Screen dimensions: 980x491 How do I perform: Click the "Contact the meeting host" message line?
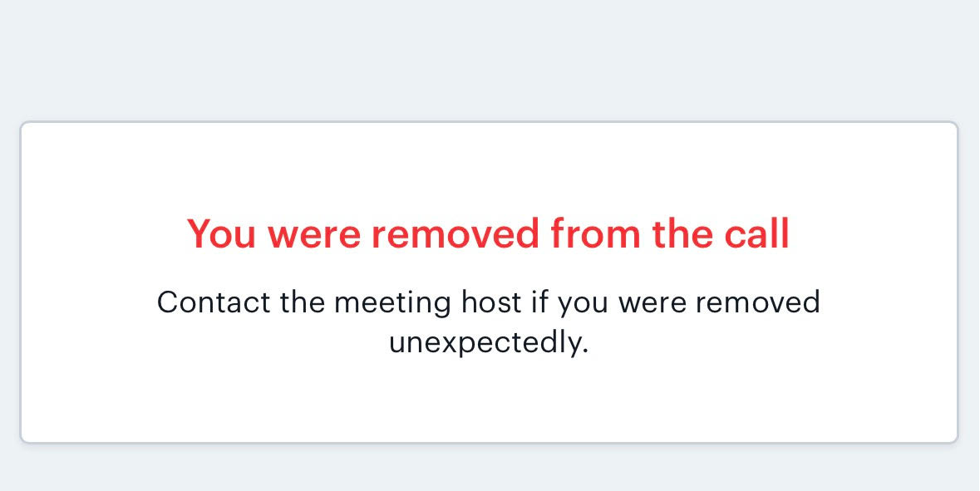(488, 302)
